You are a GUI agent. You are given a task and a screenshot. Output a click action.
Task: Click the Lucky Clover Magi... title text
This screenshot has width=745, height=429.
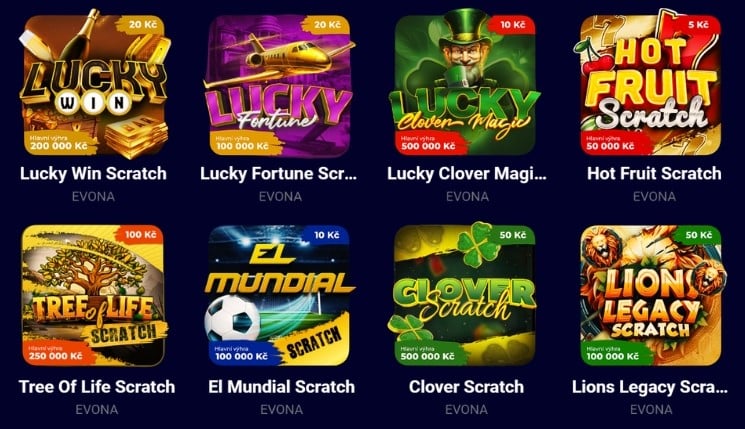pyautogui.click(x=467, y=173)
